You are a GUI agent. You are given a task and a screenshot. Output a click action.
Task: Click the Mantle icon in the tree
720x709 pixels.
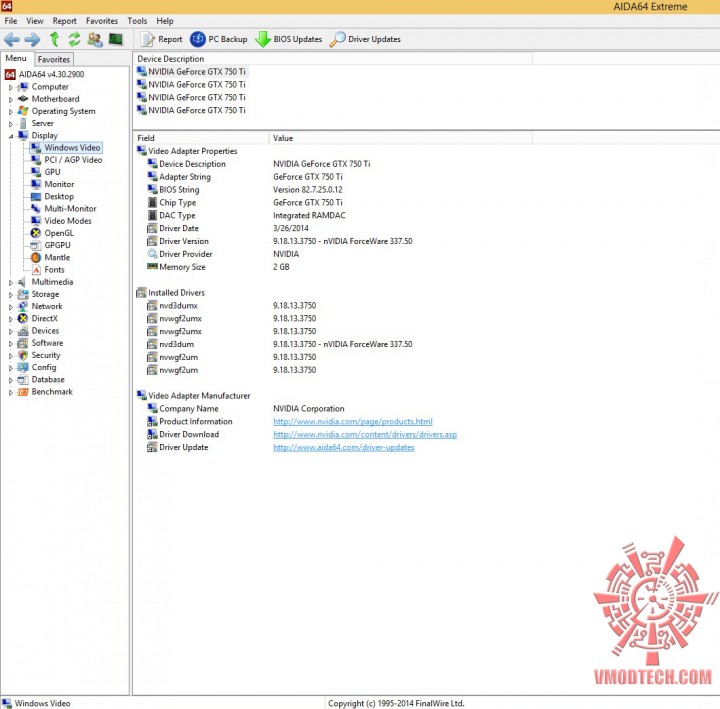coord(36,258)
